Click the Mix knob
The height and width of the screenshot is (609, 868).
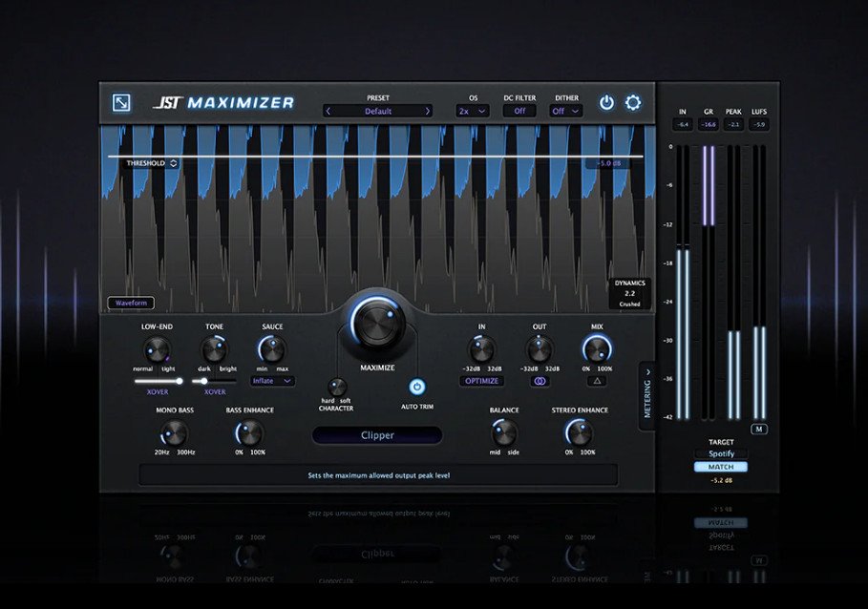coord(597,350)
